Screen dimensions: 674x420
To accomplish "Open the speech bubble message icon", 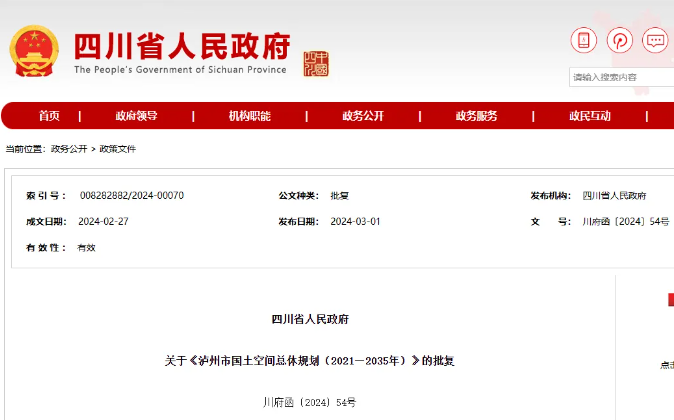I will click(x=655, y=40).
